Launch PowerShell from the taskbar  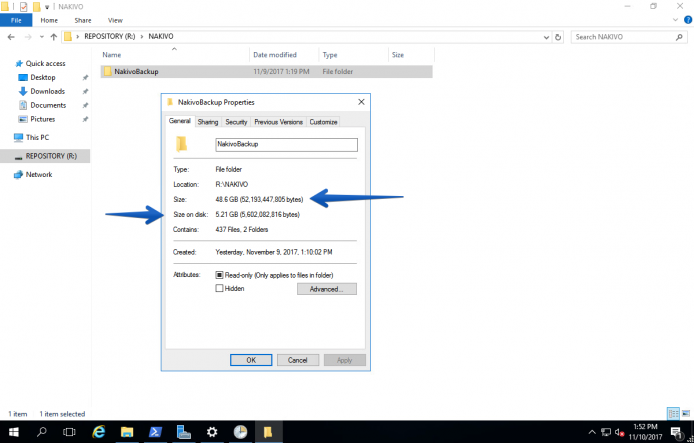point(155,432)
